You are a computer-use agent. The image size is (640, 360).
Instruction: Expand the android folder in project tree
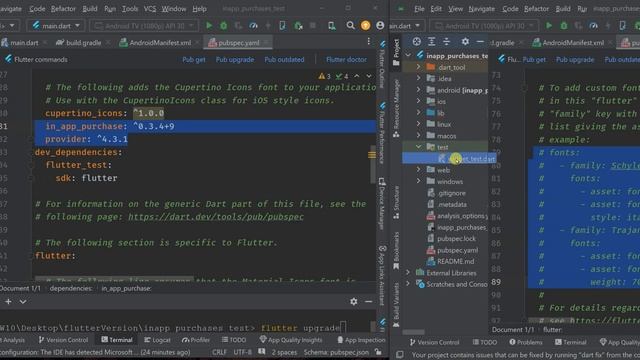418,90
